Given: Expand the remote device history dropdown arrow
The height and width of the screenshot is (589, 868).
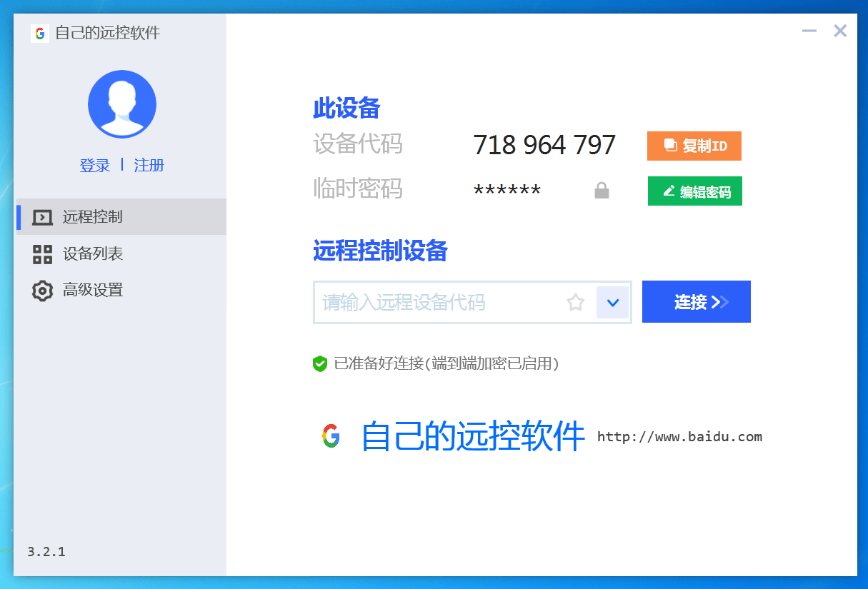Looking at the screenshot, I should pyautogui.click(x=612, y=303).
